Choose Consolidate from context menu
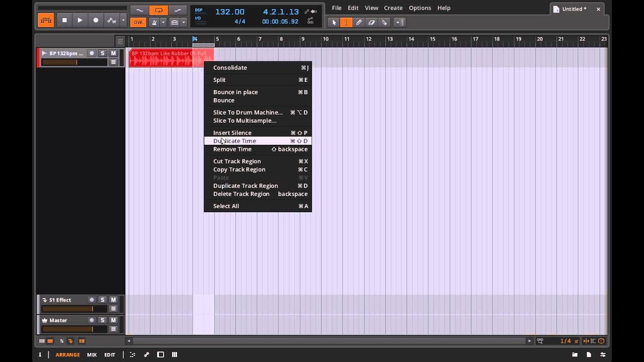Image resolution: width=644 pixels, height=362 pixels. click(x=258, y=67)
